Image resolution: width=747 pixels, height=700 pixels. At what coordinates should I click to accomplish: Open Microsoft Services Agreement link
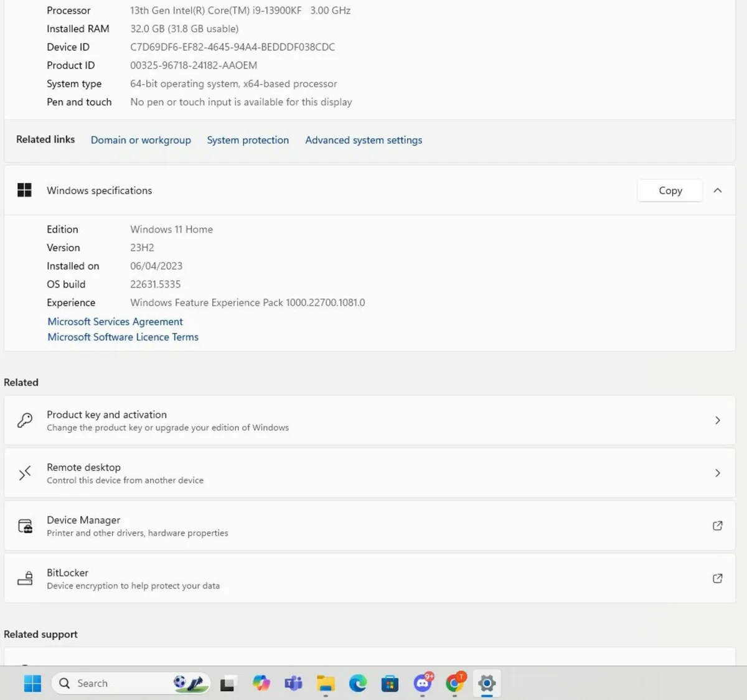tap(115, 322)
